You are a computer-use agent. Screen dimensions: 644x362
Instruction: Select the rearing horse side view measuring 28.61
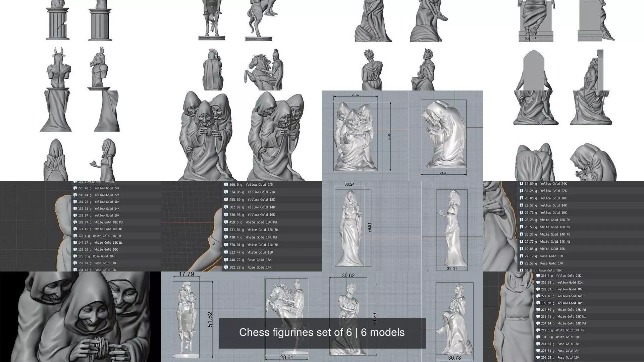[x=287, y=317]
